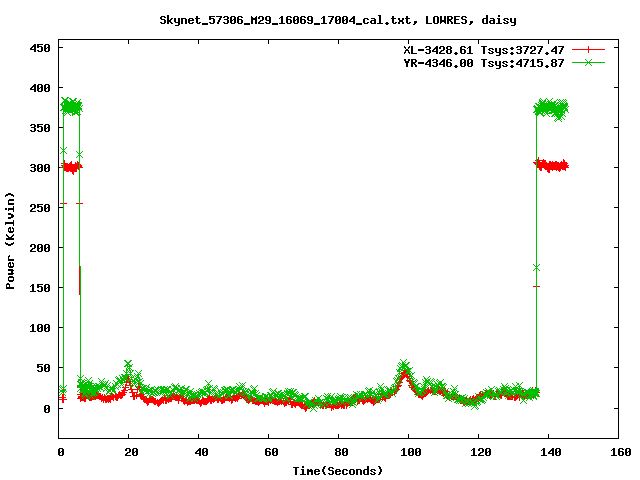Click the plot title Skynet_57306_M29_16069_17004_cal.txt
This screenshot has height=480, width=640.
285,20
